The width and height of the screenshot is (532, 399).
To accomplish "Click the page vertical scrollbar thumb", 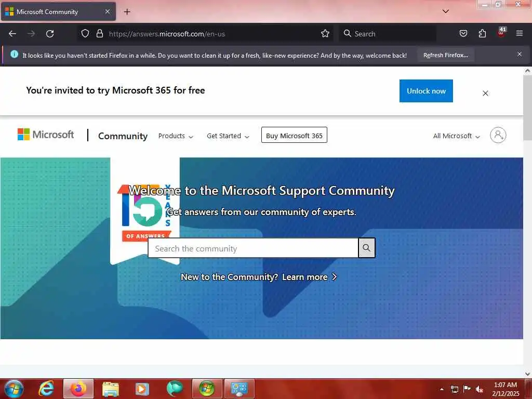I will tap(527, 108).
